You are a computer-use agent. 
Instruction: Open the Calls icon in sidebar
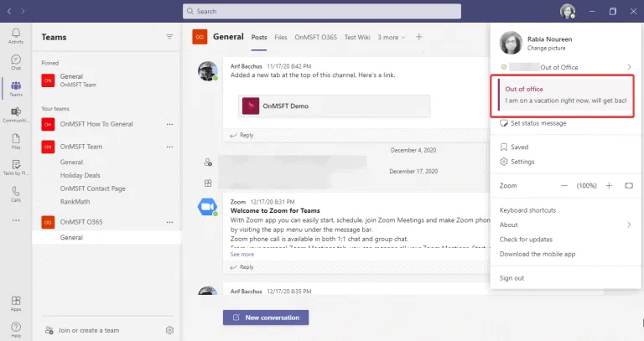pos(15,194)
